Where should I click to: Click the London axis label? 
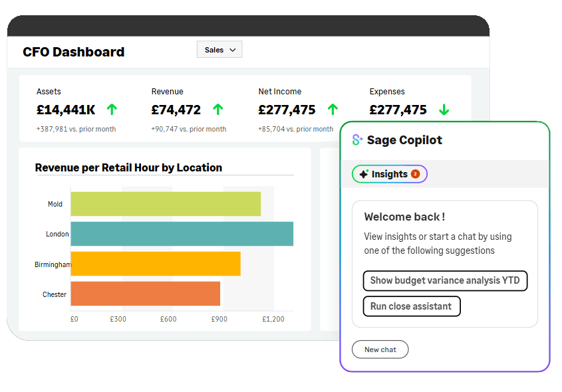pos(57,234)
